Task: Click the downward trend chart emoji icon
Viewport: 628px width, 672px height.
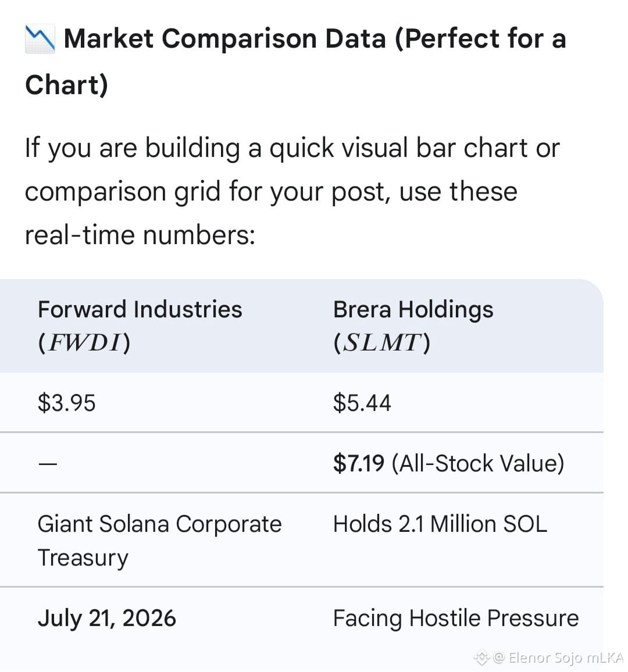Action: (x=40, y=39)
